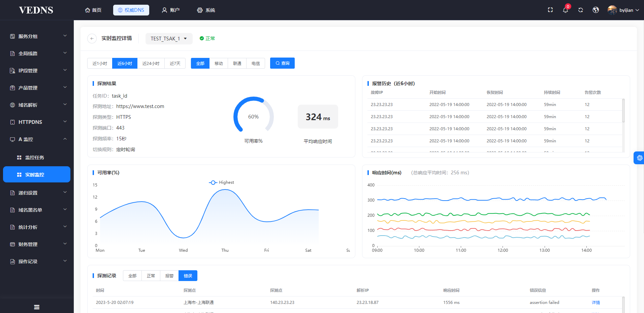Click the green 200ms line in response chart
This screenshot has height=313, width=644.
click(483, 214)
